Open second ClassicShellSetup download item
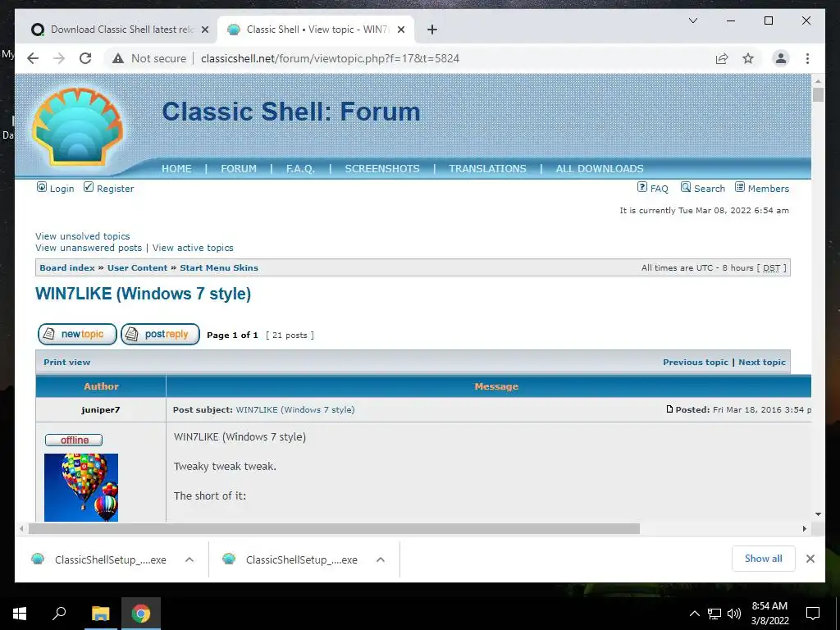840x630 pixels. [x=290, y=559]
